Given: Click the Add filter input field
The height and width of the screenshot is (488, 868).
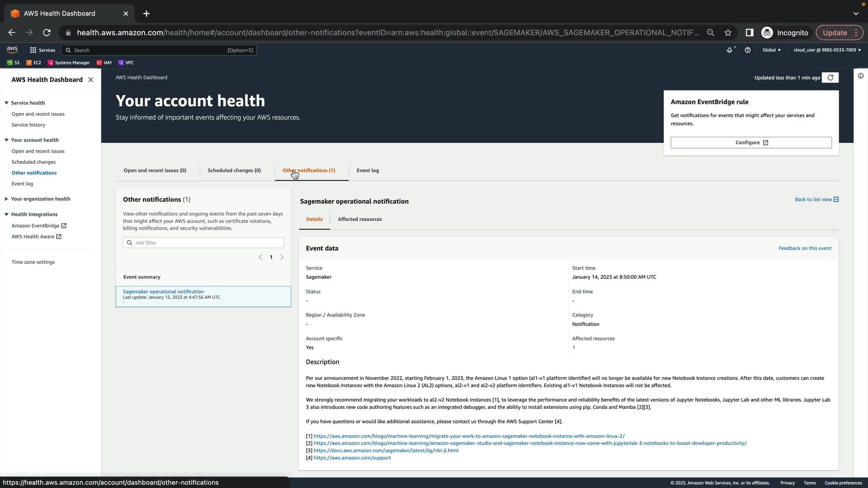Looking at the screenshot, I should [208, 243].
